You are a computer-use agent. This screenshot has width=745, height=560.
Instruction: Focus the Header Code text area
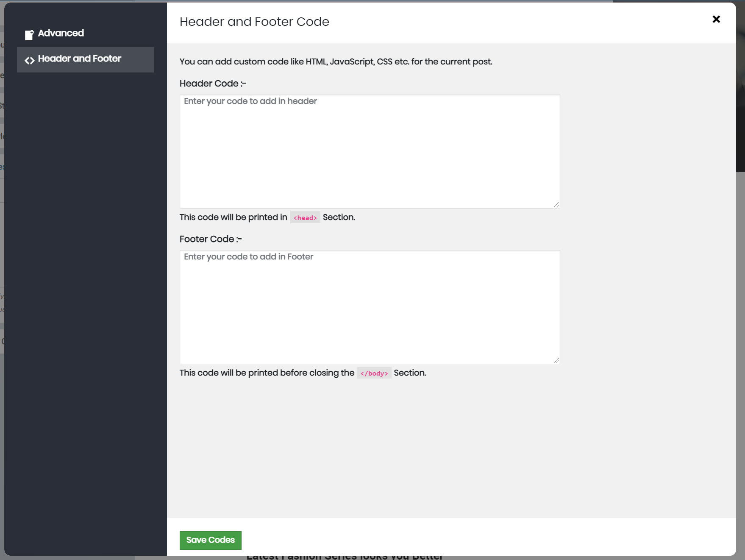coord(370,151)
